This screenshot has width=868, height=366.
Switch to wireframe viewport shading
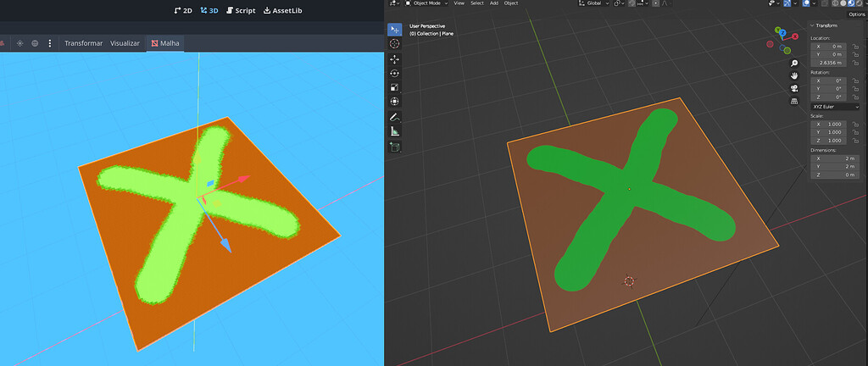835,3
